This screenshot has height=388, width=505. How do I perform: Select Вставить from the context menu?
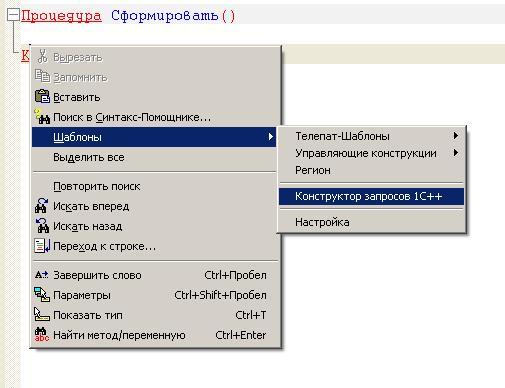(x=154, y=97)
